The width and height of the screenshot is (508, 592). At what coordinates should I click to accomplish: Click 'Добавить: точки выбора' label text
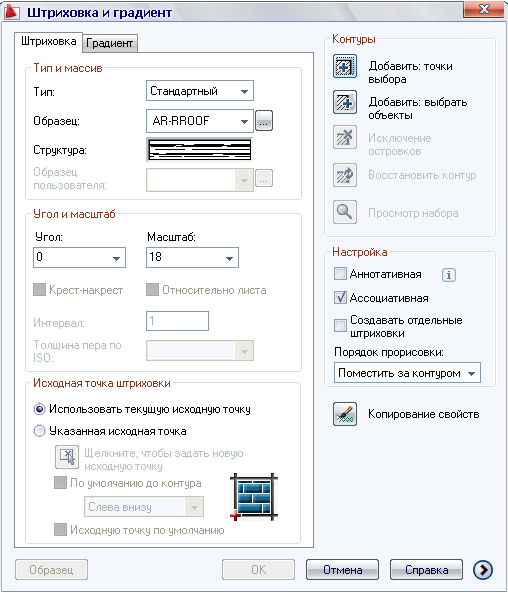pyautogui.click(x=410, y=72)
